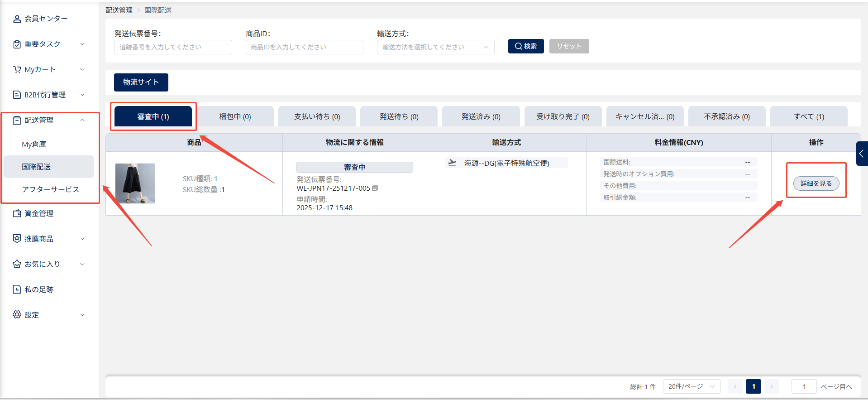Expand the B2B代行管理 menu chevron
The width and height of the screenshot is (868, 400).
(82, 95)
